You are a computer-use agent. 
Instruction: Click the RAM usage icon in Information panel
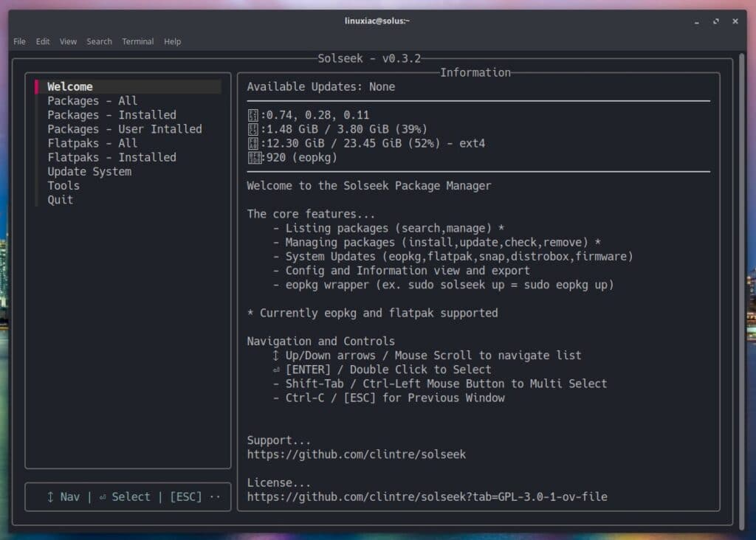point(252,128)
